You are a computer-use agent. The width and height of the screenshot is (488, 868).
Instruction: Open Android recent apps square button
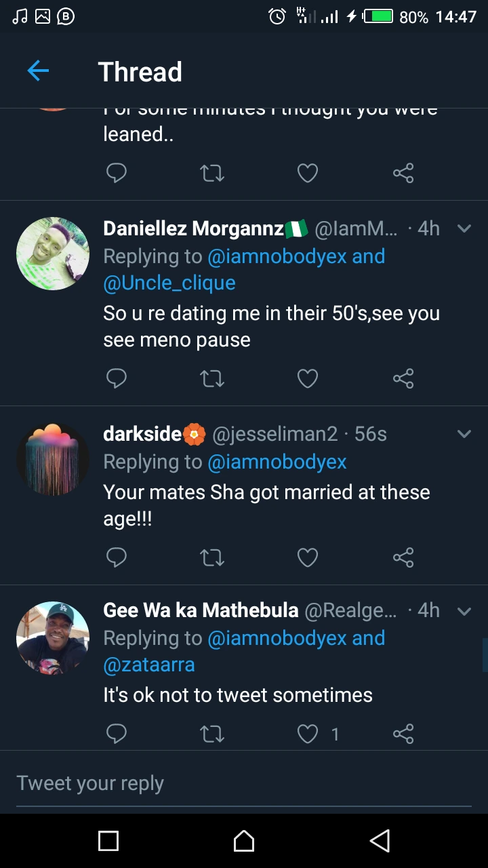pyautogui.click(x=108, y=841)
